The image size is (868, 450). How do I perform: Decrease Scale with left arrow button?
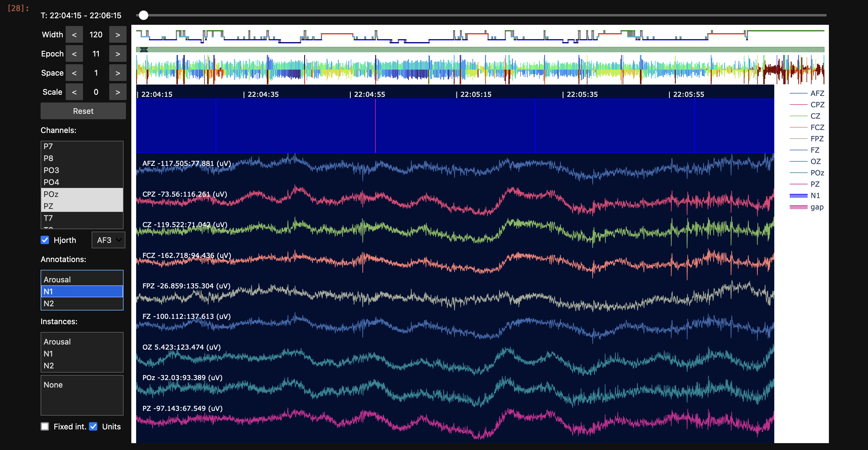(x=74, y=92)
